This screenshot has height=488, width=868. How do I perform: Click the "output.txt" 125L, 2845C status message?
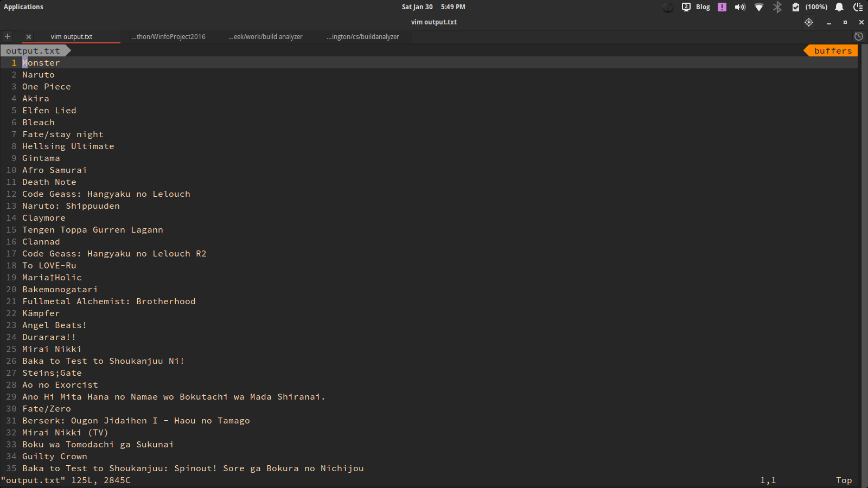pyautogui.click(x=66, y=480)
